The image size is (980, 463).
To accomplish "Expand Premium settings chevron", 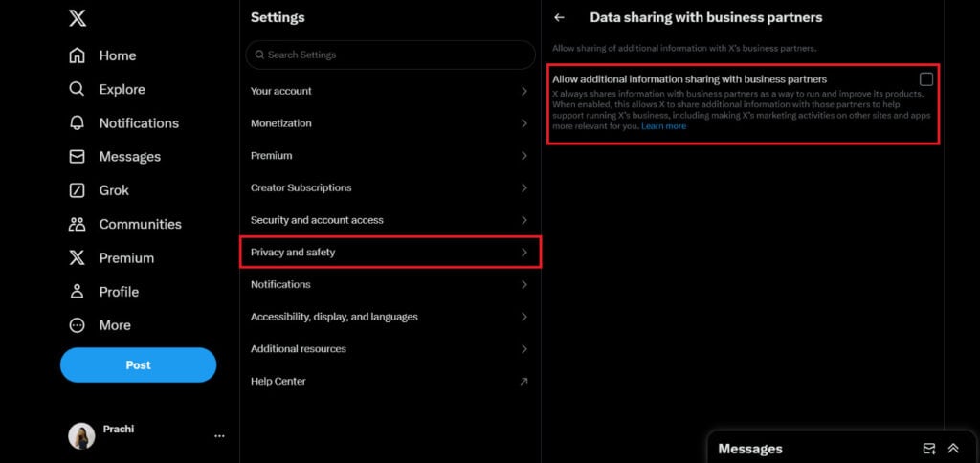I will (523, 156).
